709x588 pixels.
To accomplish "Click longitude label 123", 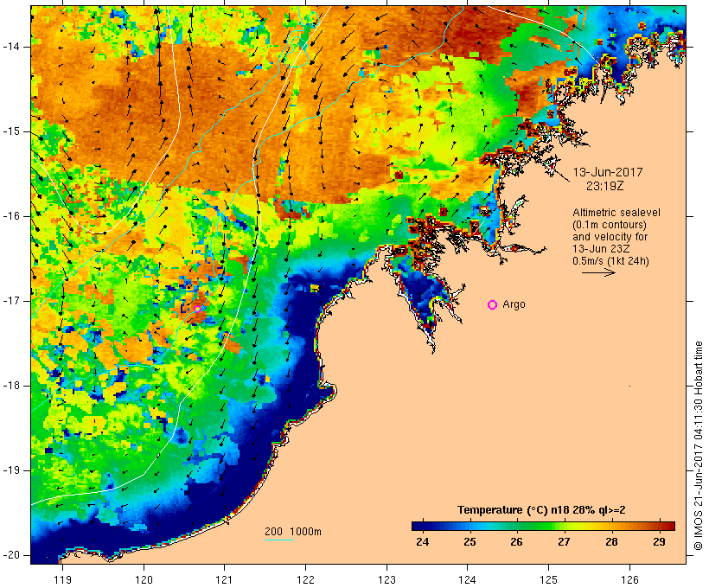I will click(386, 579).
